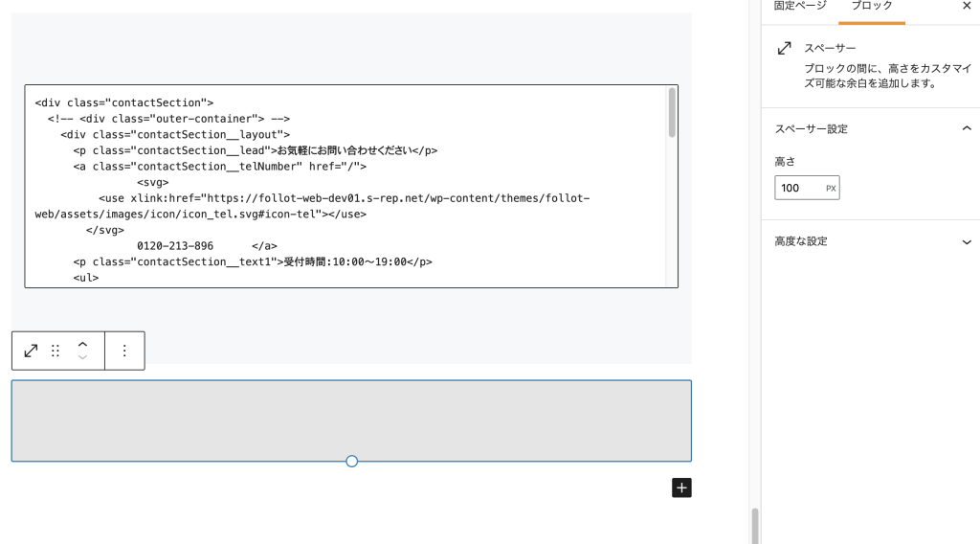Select the ブロック tab
The image size is (980, 544).
tap(871, 7)
